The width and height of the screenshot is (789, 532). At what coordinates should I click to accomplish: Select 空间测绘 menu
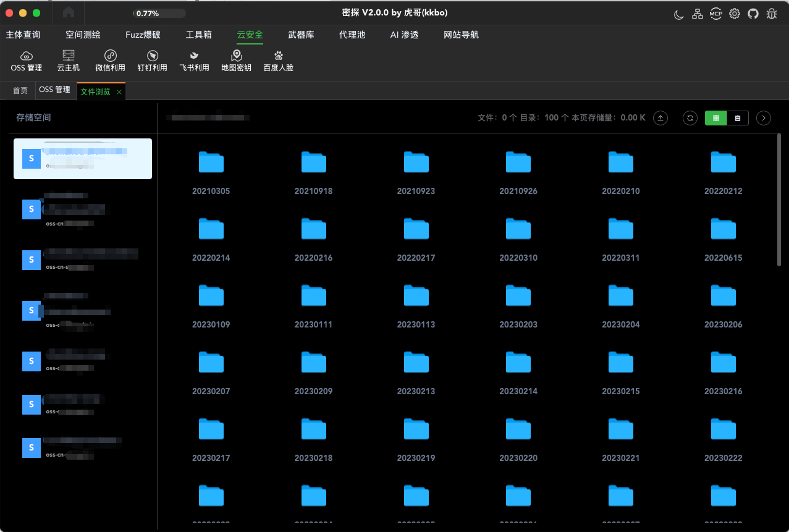pyautogui.click(x=83, y=35)
